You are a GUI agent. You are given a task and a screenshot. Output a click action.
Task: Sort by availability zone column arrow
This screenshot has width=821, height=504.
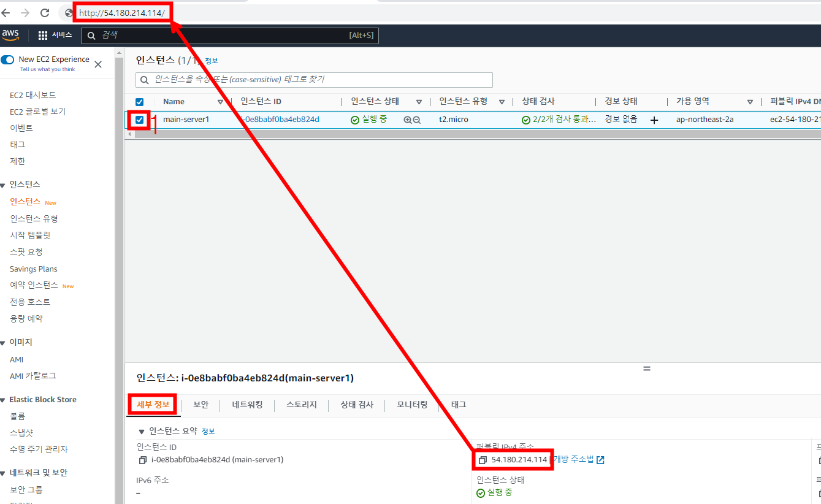pos(750,102)
